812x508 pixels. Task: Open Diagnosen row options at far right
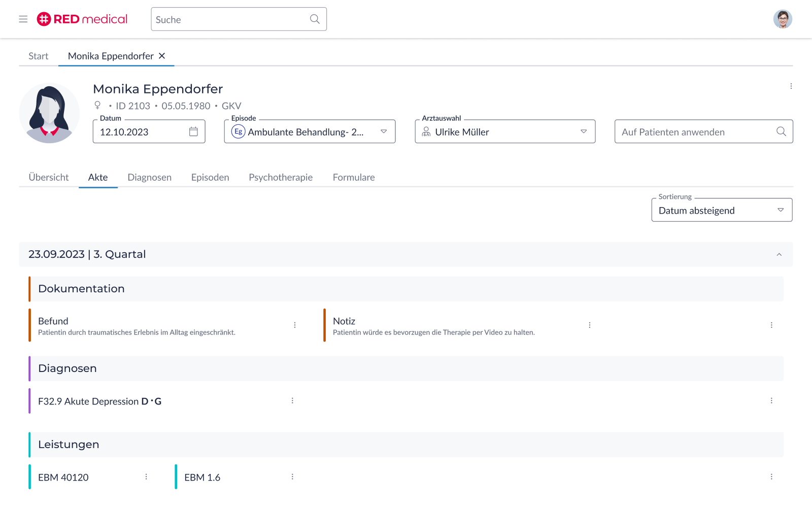tap(771, 401)
